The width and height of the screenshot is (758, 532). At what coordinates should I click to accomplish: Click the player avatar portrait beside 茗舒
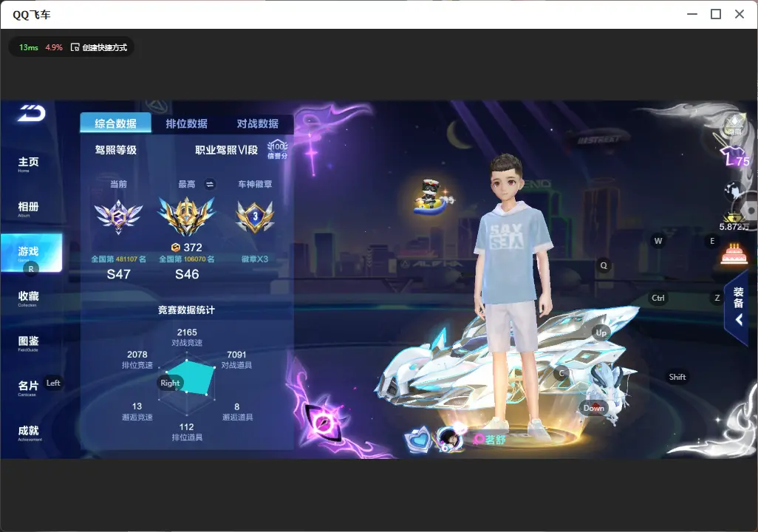tap(451, 438)
